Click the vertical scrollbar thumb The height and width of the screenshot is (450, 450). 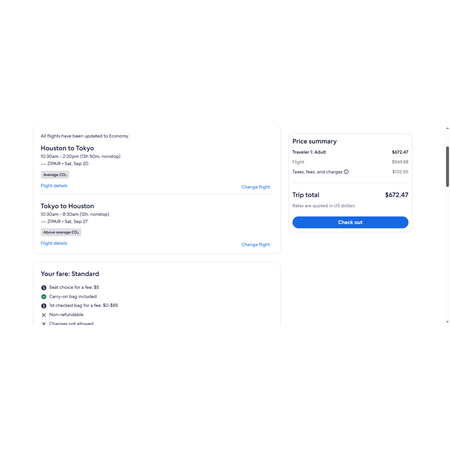coord(447,166)
